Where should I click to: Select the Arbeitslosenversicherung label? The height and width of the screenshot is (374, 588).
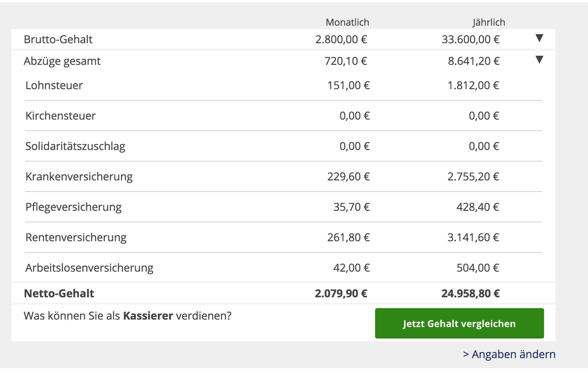click(89, 268)
